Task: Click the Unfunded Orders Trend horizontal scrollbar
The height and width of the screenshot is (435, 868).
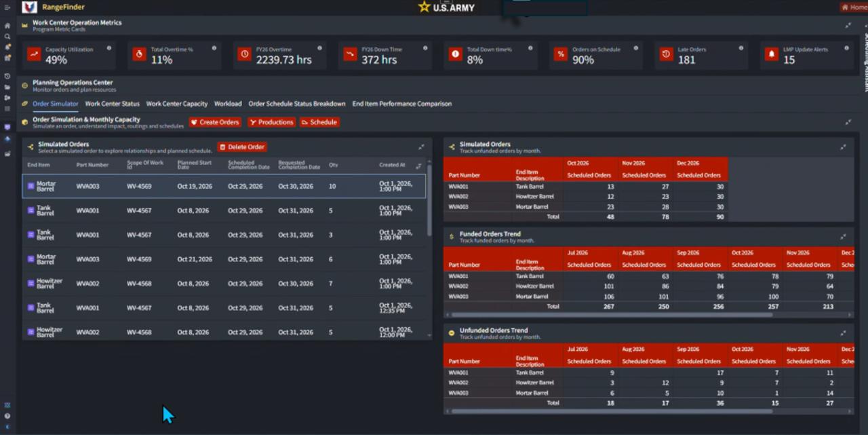Action: click(x=610, y=411)
